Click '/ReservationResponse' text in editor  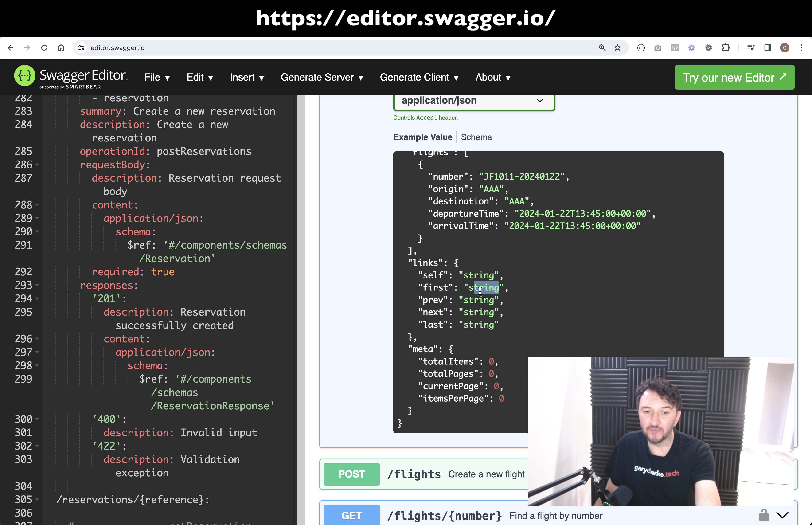click(213, 406)
